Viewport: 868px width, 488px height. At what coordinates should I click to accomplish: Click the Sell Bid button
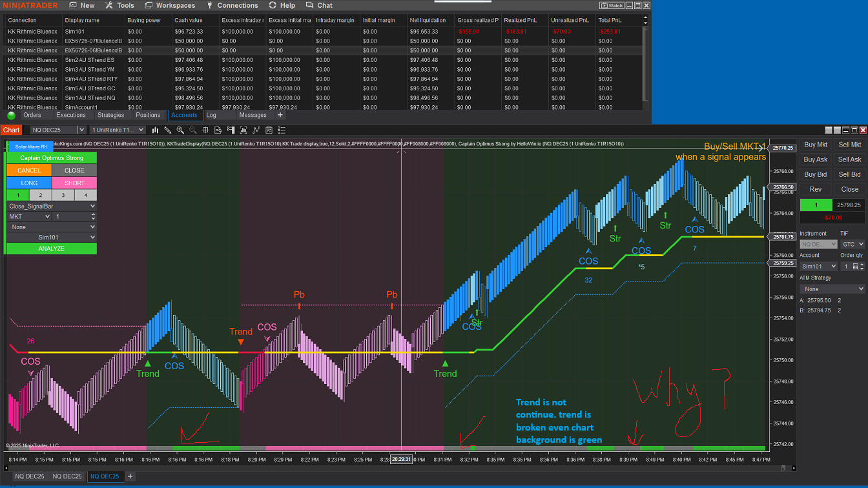click(x=849, y=174)
